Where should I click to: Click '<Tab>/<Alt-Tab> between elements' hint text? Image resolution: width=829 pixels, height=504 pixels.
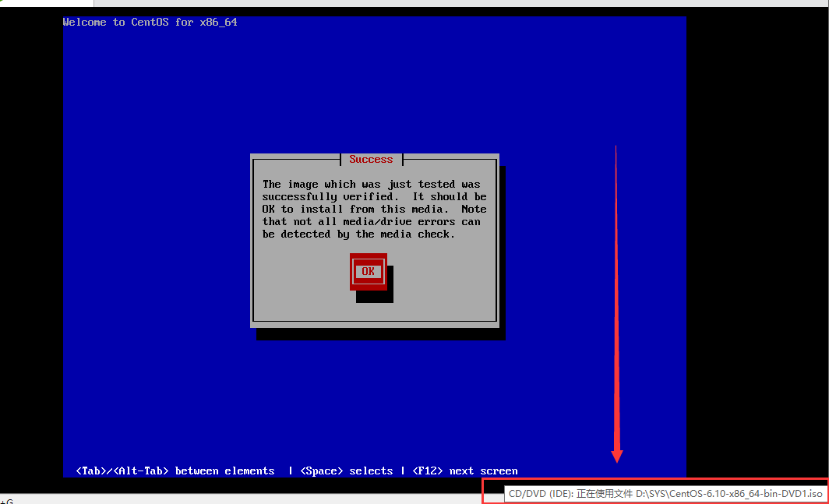(175, 471)
